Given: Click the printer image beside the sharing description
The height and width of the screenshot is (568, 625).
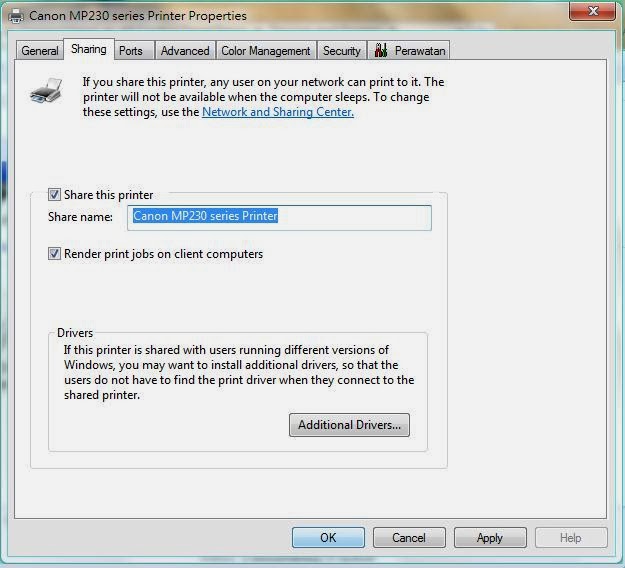Looking at the screenshot, I should pyautogui.click(x=46, y=91).
